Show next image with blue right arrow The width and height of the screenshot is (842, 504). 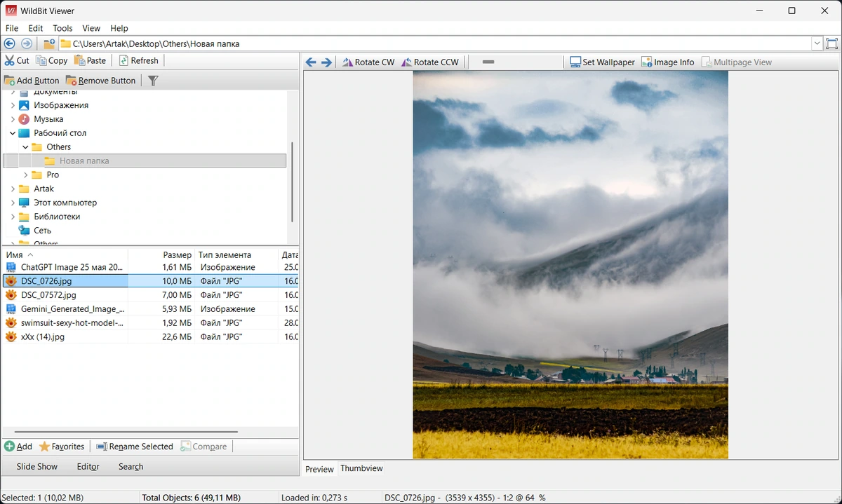[326, 62]
